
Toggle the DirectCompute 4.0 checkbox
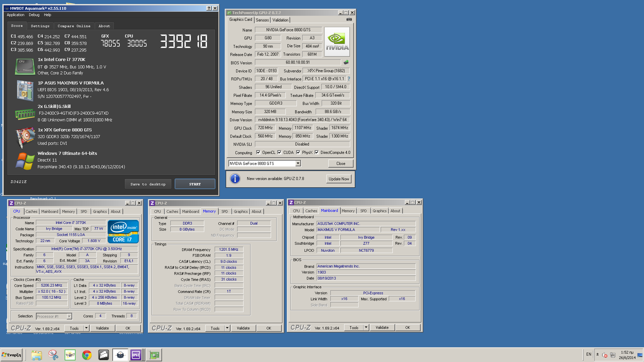pyautogui.click(x=317, y=153)
